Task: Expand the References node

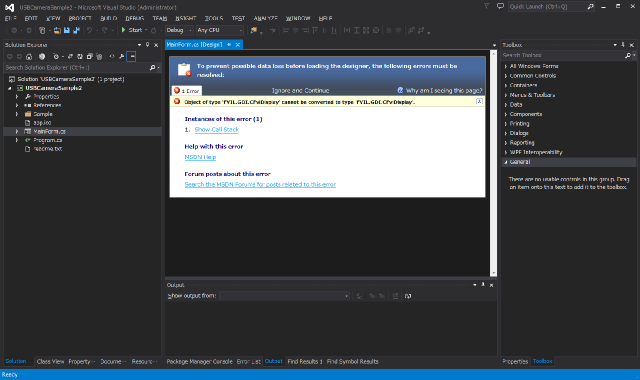Action: click(x=17, y=105)
